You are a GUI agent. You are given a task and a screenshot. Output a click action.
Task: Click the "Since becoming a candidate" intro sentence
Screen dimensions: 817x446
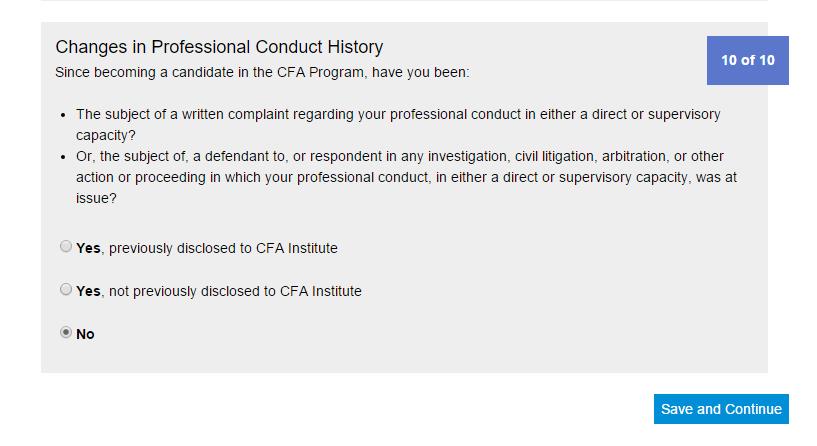click(x=262, y=73)
